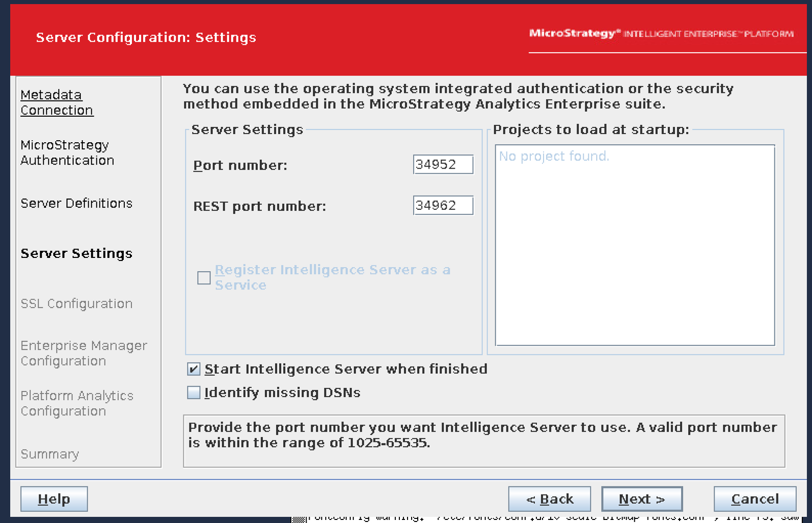Select Platform Analytics Configuration
The image size is (812, 523).
tap(77, 403)
